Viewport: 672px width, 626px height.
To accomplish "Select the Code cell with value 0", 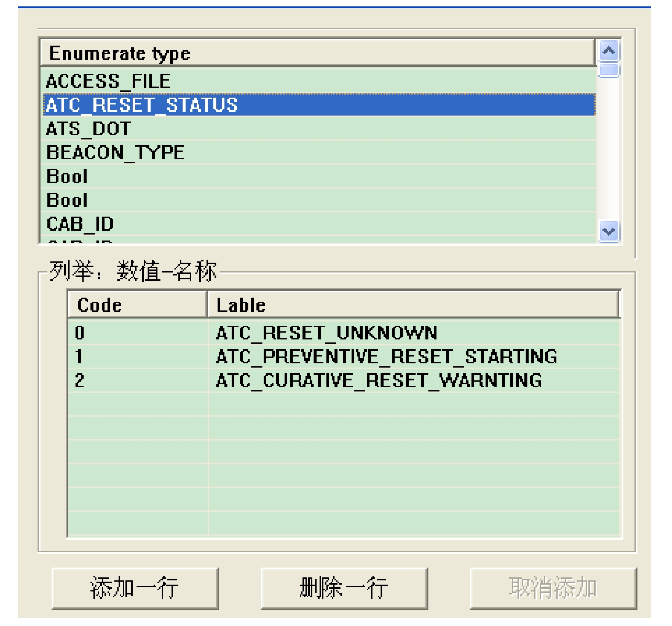I will [80, 333].
